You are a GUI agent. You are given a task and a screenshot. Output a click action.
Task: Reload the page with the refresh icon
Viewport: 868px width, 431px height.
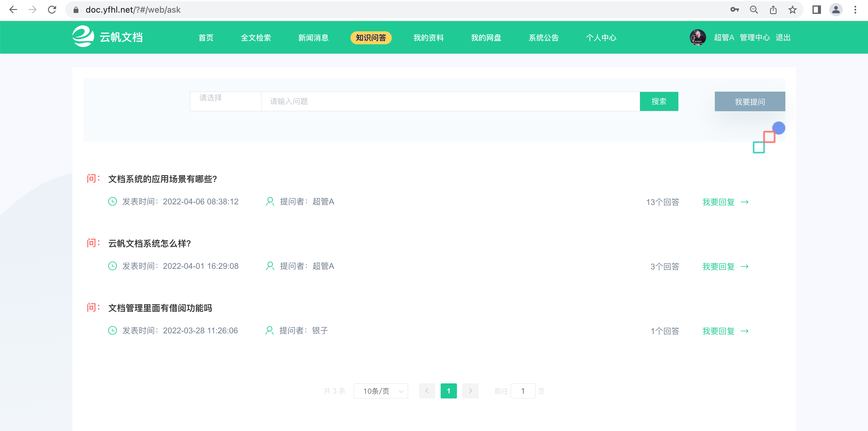point(52,10)
